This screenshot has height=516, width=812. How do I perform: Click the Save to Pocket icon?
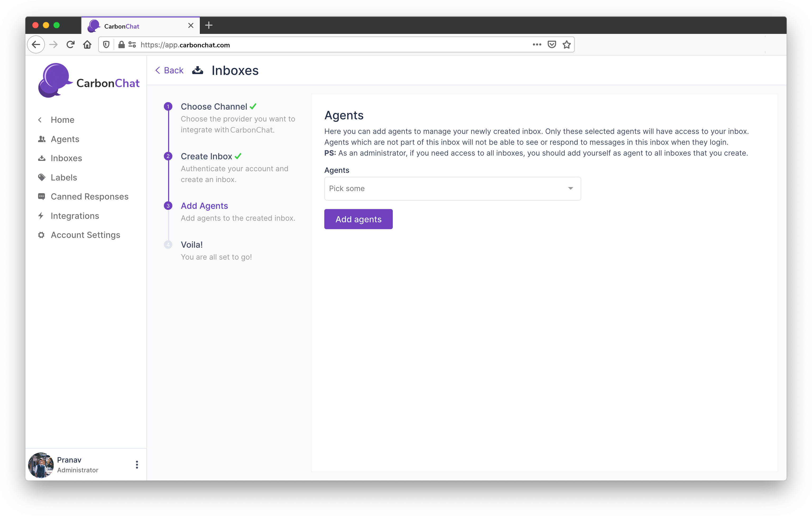coord(552,44)
